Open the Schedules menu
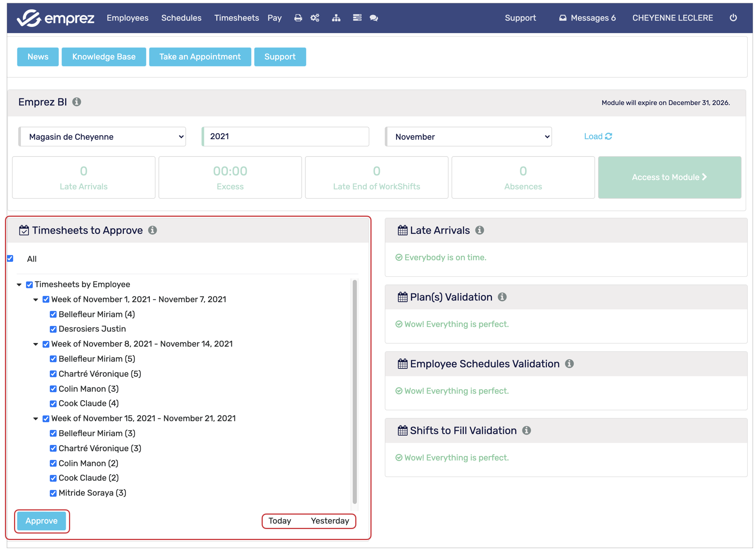 [x=181, y=18]
